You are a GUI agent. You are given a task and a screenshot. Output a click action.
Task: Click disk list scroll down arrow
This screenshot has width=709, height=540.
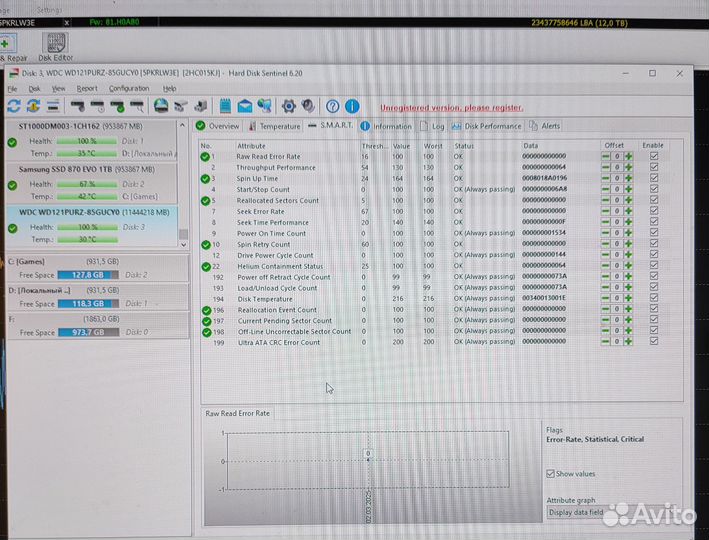click(183, 245)
